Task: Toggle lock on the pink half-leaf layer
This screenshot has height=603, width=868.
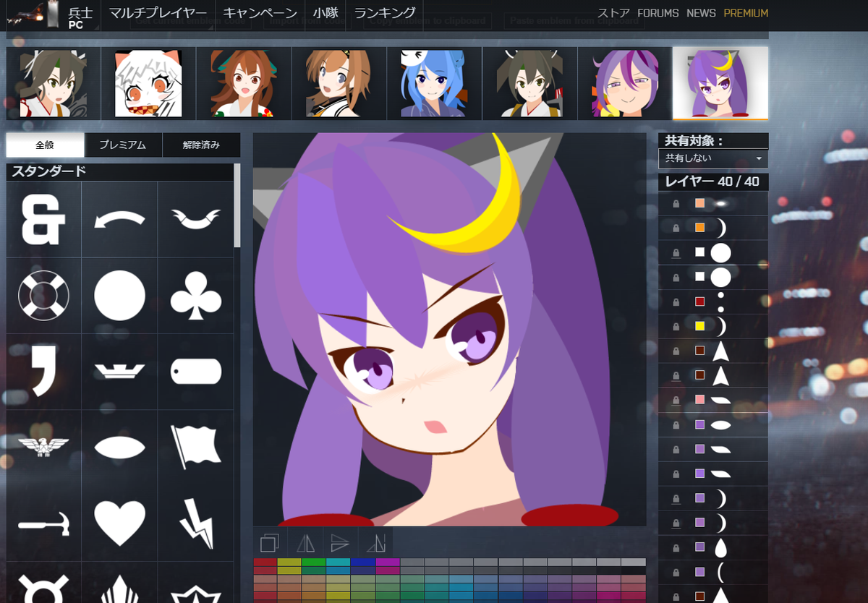Action: (676, 401)
